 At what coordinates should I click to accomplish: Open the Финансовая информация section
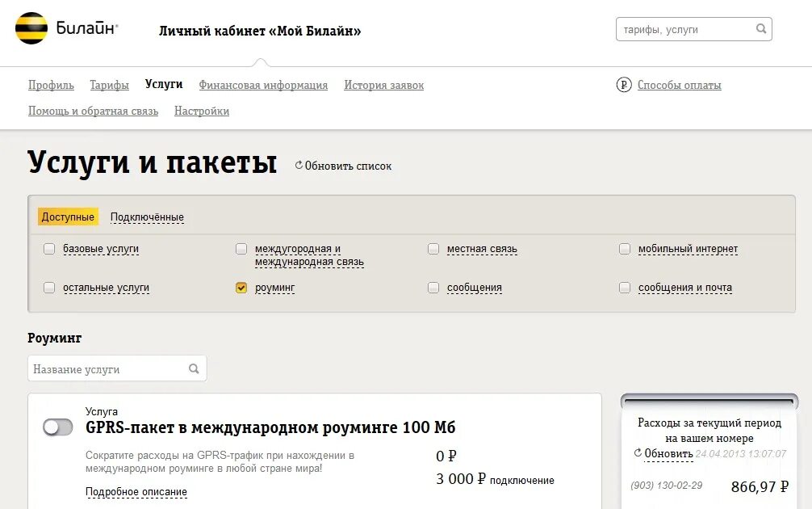(263, 85)
